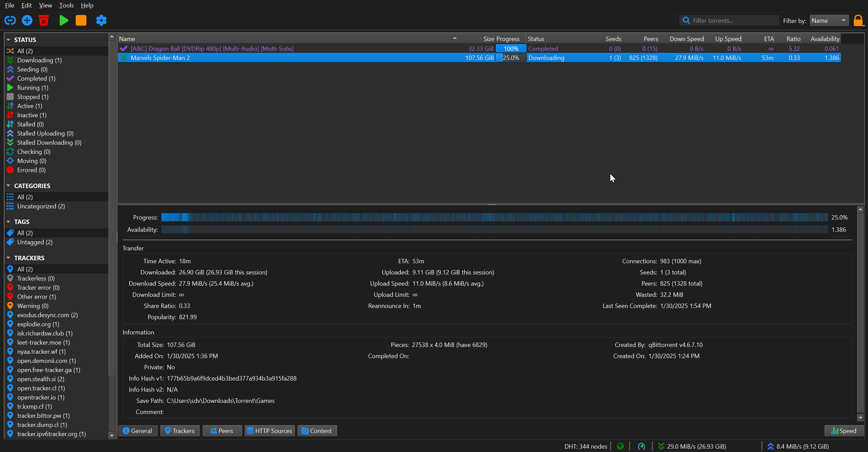Screen dimensions: 868x452
Task: Click the Errored red filter icon
Action: click(10, 170)
